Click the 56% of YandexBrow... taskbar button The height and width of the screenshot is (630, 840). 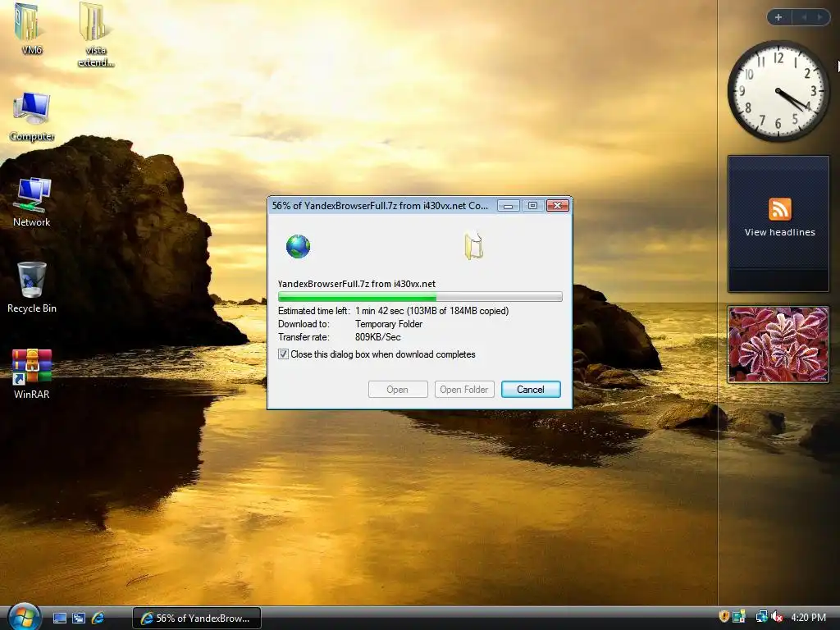197,619
